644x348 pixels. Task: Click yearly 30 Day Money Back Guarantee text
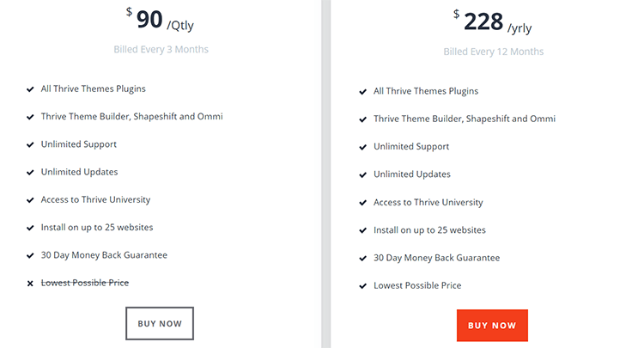coord(436,258)
